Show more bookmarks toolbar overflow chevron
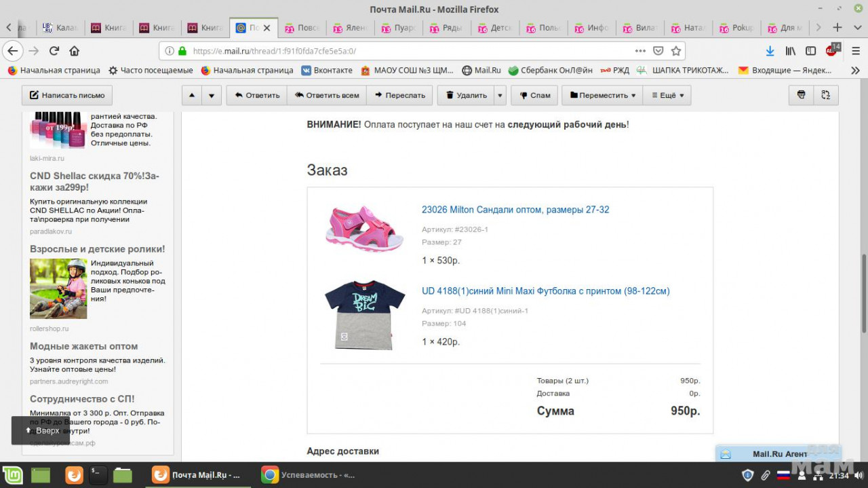 click(855, 70)
